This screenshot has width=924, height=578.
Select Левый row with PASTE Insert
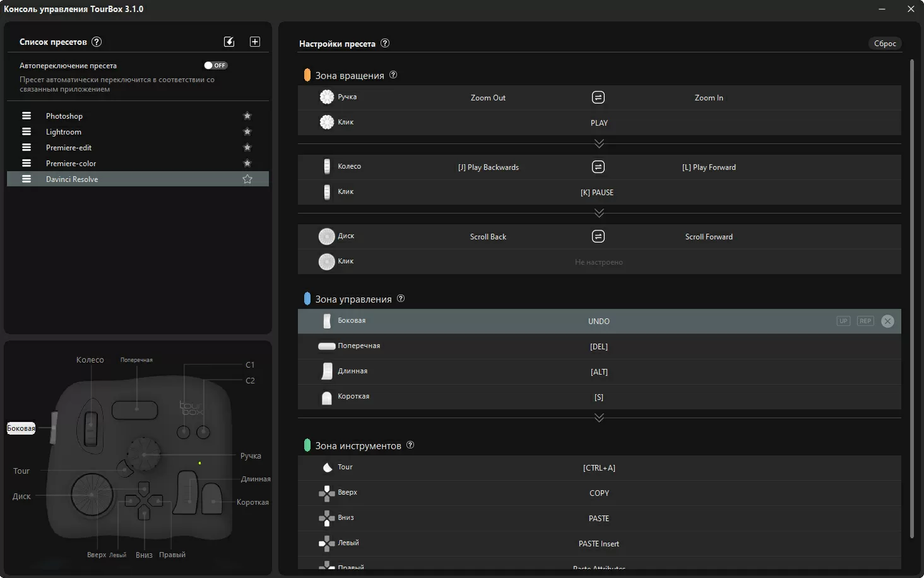tap(599, 543)
